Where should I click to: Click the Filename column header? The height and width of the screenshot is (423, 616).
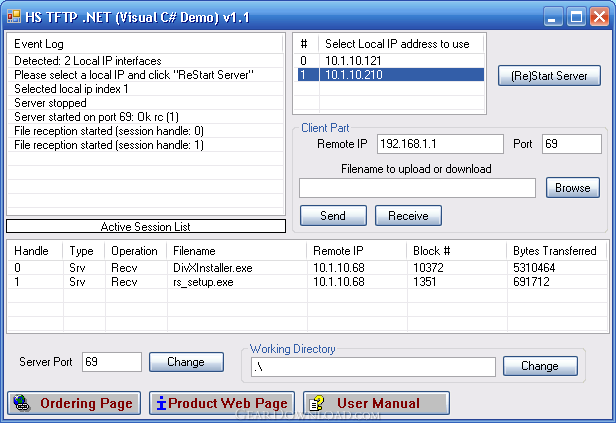[x=237, y=251]
